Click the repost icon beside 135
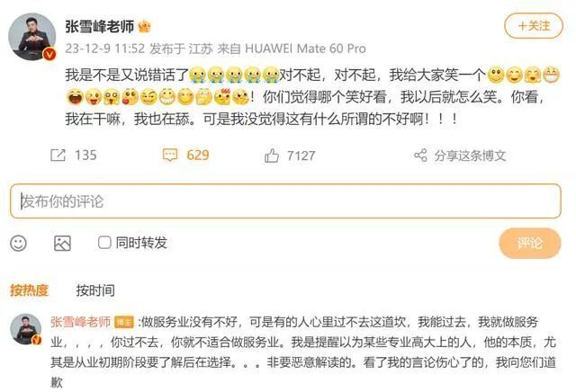This screenshot has width=576, height=392. click(58, 156)
